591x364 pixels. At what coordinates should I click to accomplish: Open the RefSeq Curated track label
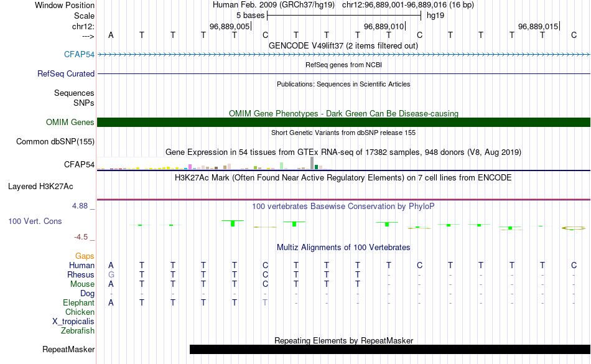[65, 73]
